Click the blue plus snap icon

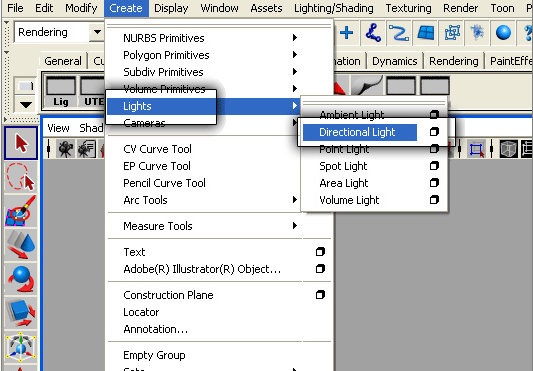(x=346, y=33)
